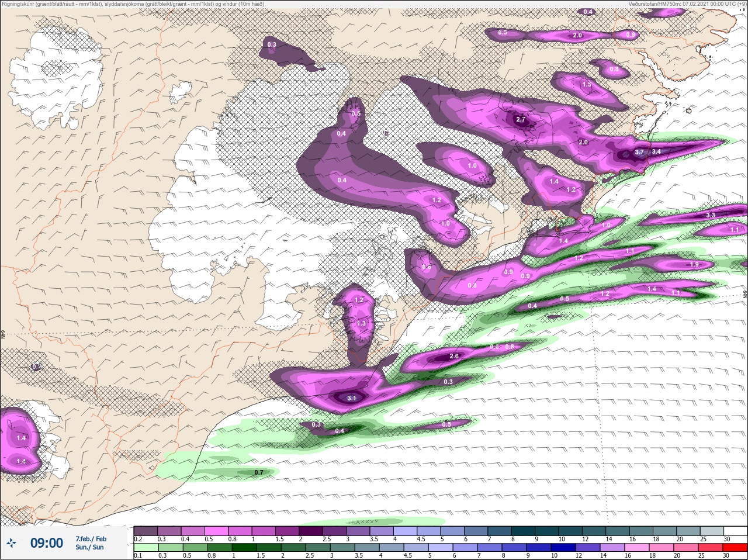Click bottom-row legend swatch between 1 and 1.5

(245, 548)
